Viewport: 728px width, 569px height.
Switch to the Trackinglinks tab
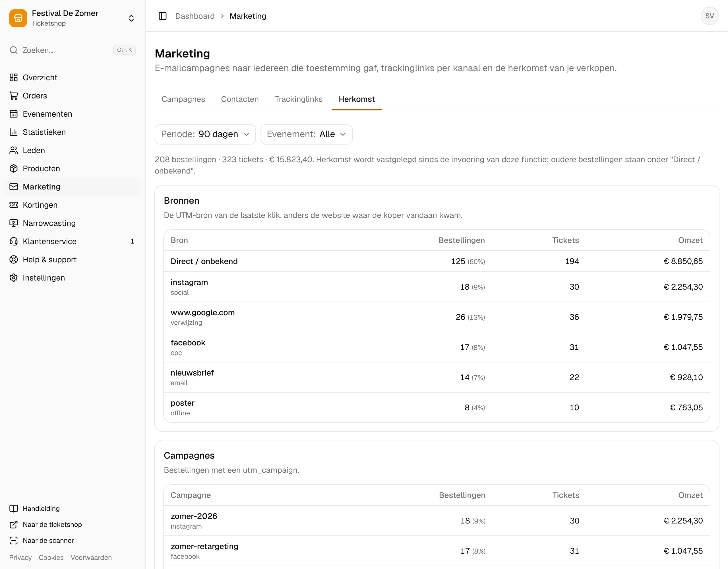click(298, 99)
